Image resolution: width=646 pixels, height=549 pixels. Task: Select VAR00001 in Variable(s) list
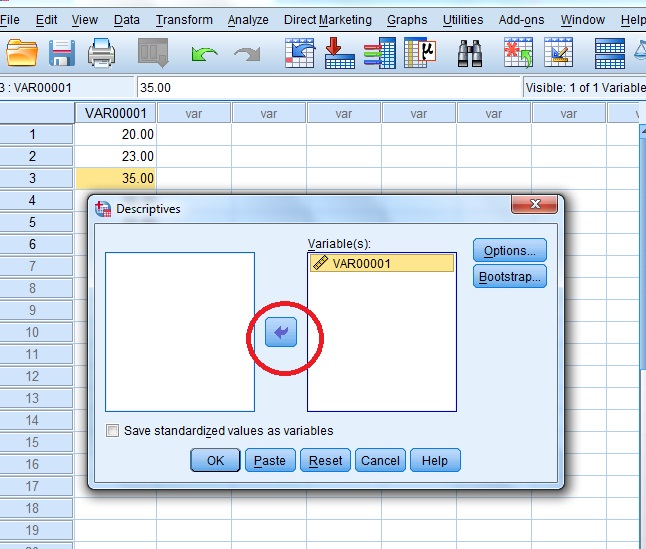[x=382, y=263]
